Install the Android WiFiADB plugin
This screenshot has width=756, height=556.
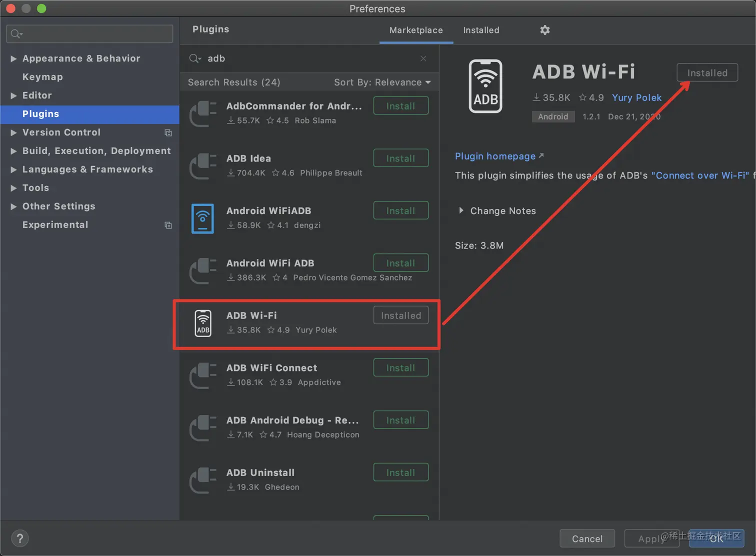click(x=401, y=210)
